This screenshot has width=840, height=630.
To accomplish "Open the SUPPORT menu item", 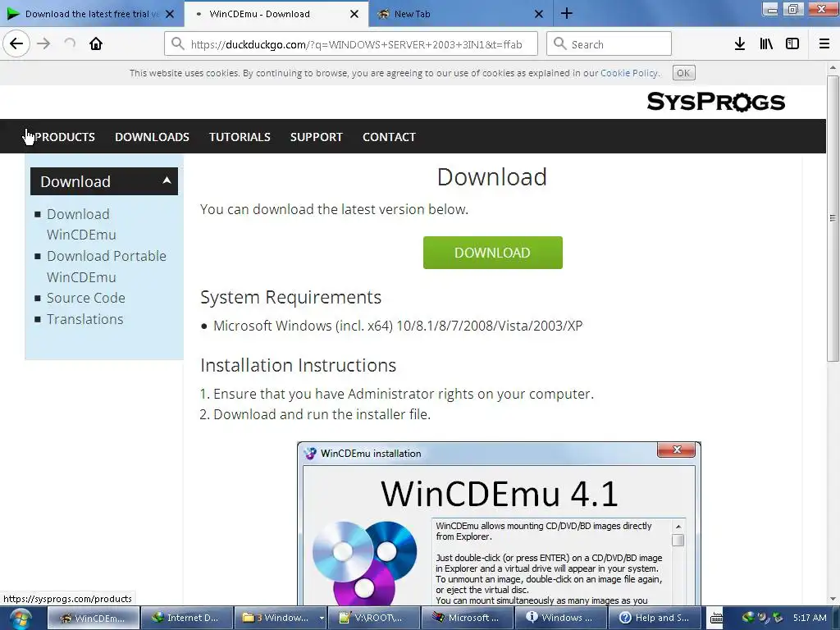I will click(x=316, y=137).
